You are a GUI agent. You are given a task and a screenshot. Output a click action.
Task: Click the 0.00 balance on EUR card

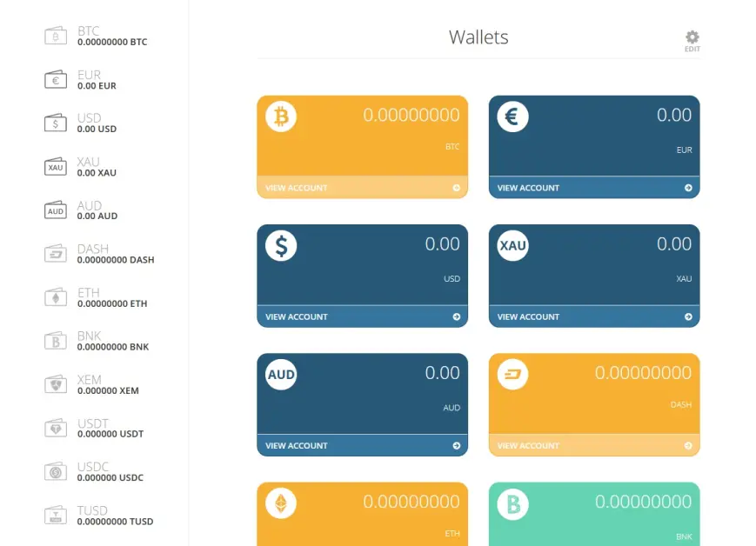tap(674, 115)
